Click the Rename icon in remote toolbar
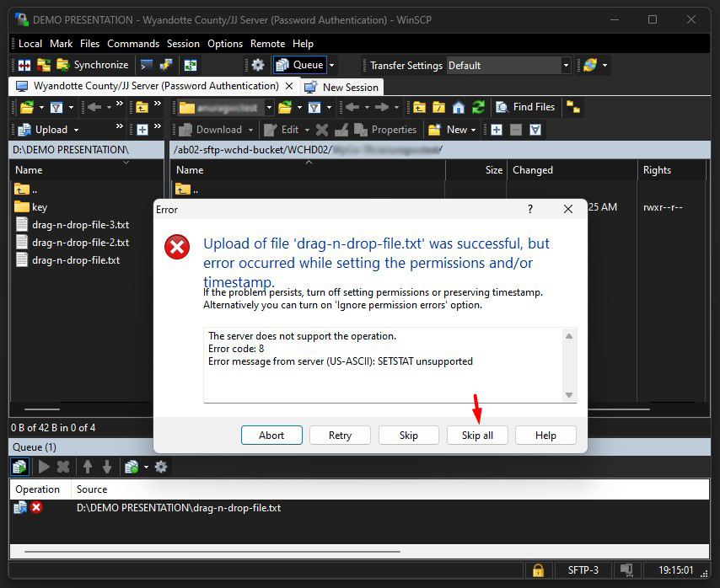 click(x=341, y=130)
